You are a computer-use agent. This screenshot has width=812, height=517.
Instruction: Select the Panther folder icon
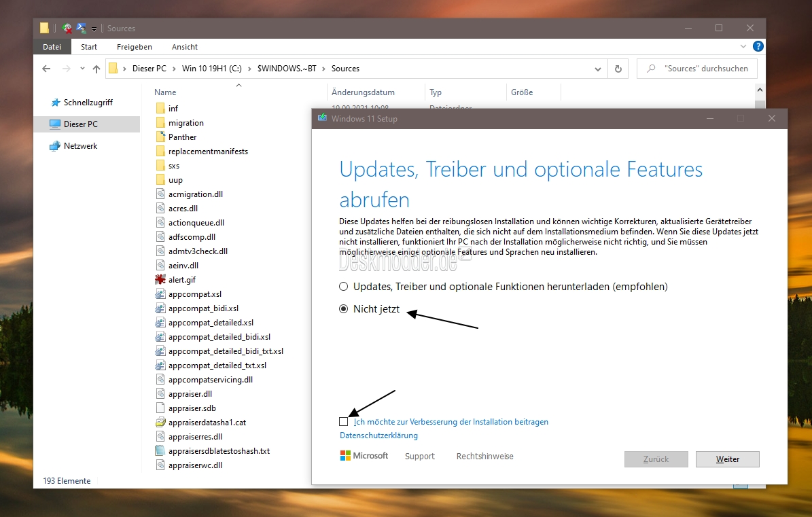(x=160, y=137)
